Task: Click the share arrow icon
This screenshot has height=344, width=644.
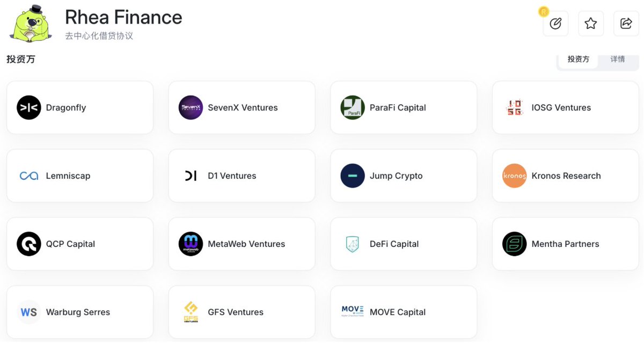Action: click(x=626, y=24)
